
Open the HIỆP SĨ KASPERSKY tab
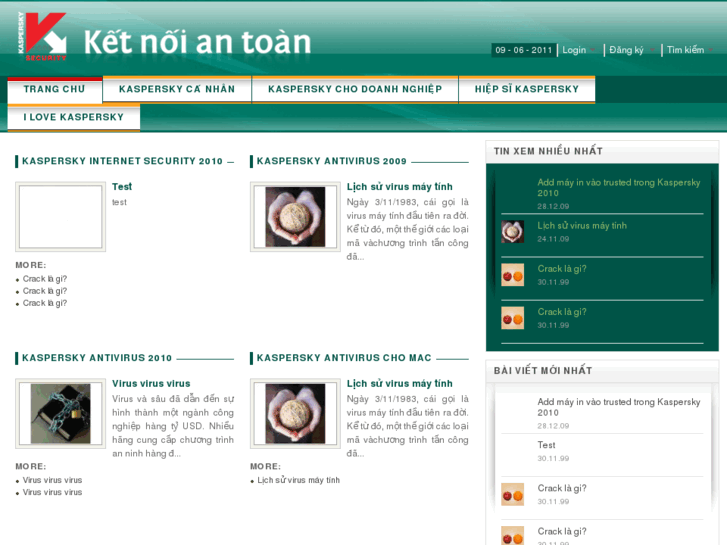527,89
